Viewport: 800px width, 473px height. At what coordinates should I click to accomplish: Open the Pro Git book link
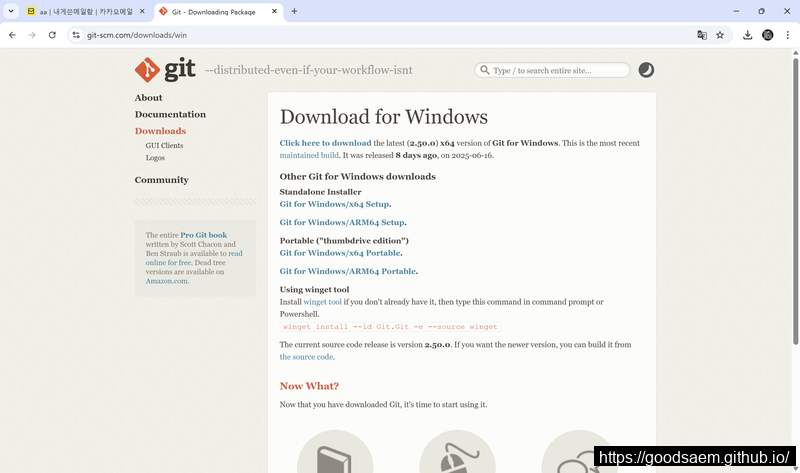point(204,235)
